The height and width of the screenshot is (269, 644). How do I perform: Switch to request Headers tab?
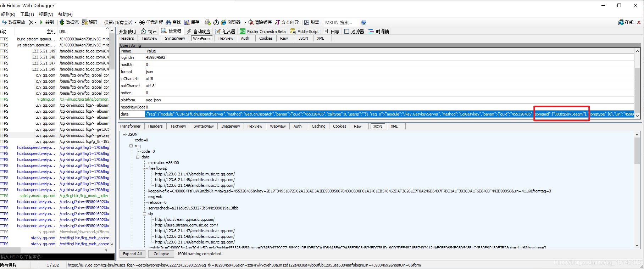click(x=127, y=38)
